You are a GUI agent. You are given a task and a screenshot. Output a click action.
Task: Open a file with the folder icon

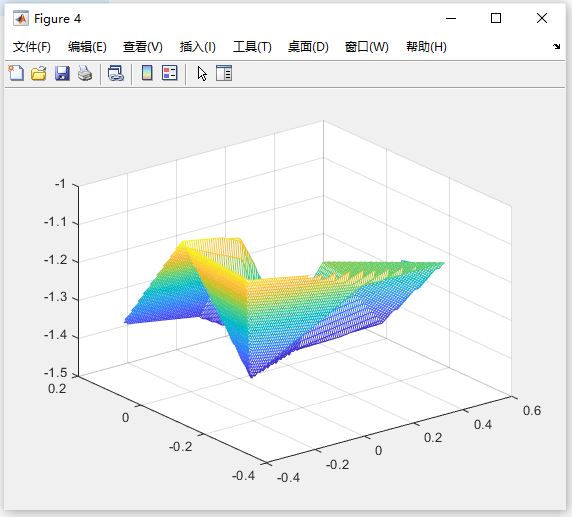pos(39,73)
